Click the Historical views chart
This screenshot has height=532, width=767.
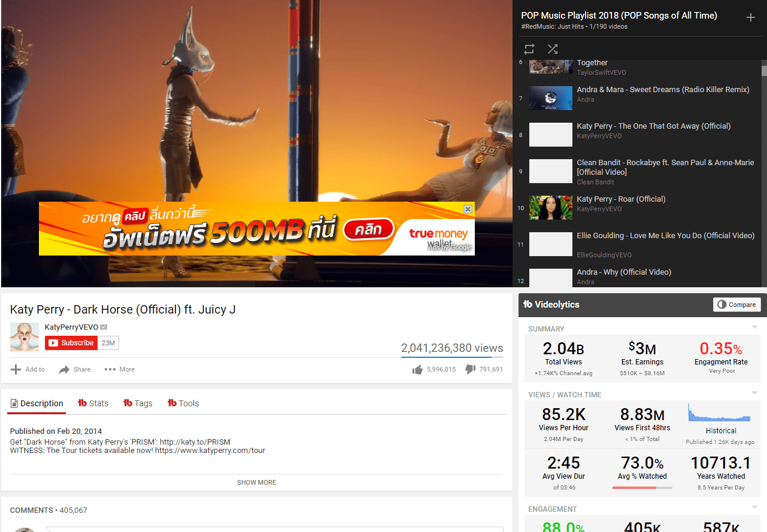coord(719,412)
